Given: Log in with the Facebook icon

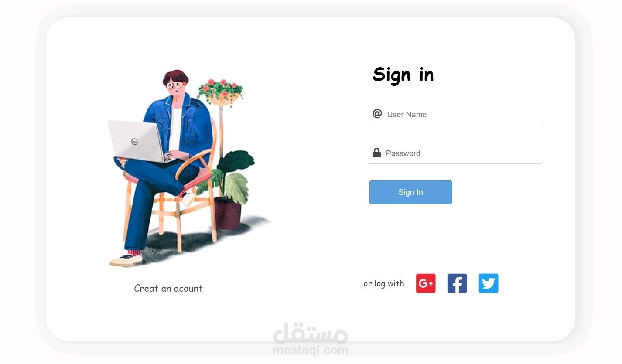Looking at the screenshot, I should click(457, 283).
